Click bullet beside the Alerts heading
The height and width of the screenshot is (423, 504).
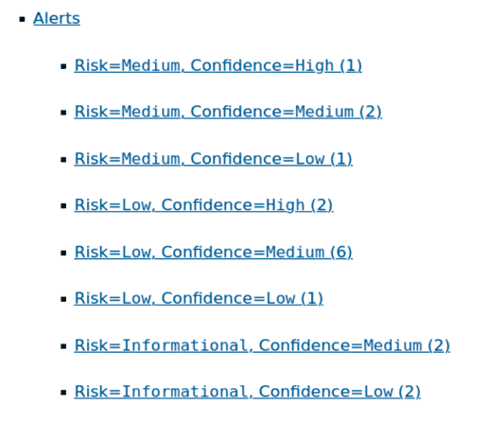pyautogui.click(x=22, y=19)
